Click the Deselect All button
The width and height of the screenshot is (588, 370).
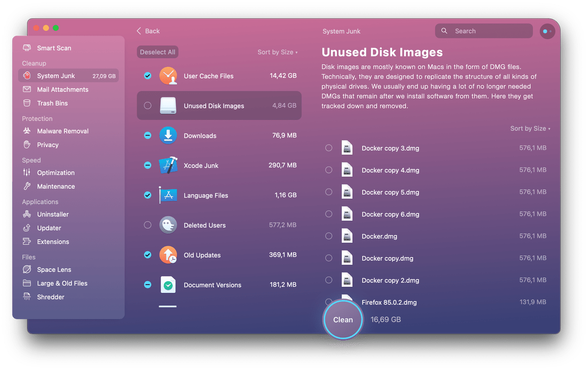pos(158,52)
